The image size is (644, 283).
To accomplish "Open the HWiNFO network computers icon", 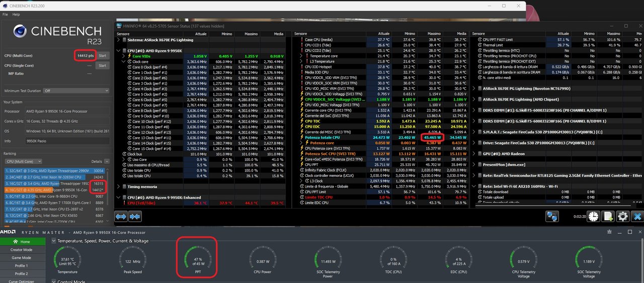I will point(552,217).
